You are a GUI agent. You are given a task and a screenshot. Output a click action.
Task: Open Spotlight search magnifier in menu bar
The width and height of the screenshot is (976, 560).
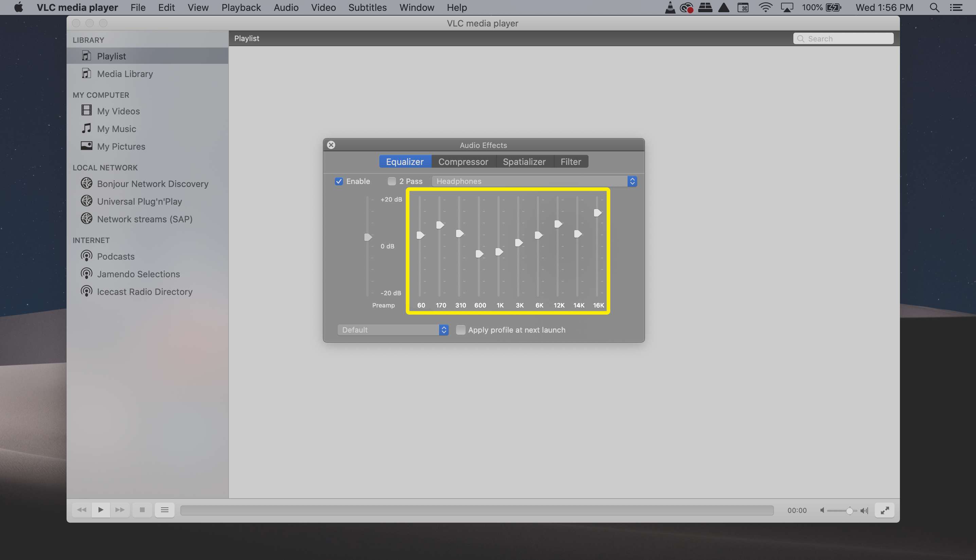click(x=934, y=7)
